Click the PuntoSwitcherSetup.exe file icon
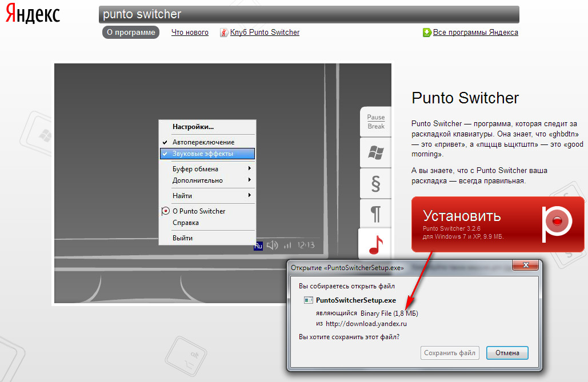Screen dimensions: 588x382 tap(308, 300)
